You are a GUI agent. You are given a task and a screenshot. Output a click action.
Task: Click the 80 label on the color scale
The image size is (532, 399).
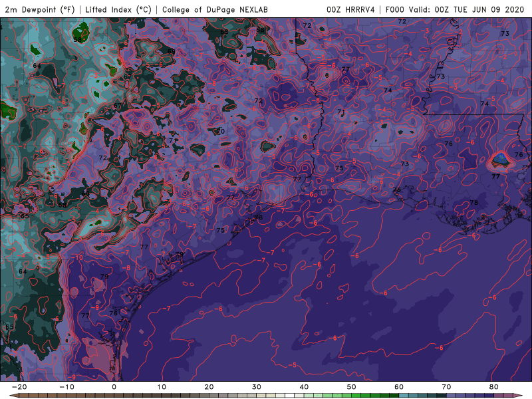pyautogui.click(x=494, y=387)
